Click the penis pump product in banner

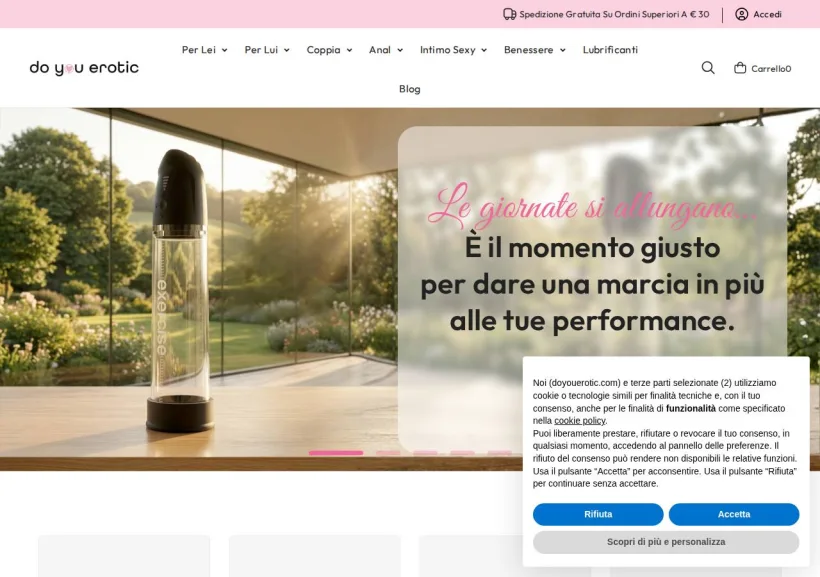click(179, 291)
